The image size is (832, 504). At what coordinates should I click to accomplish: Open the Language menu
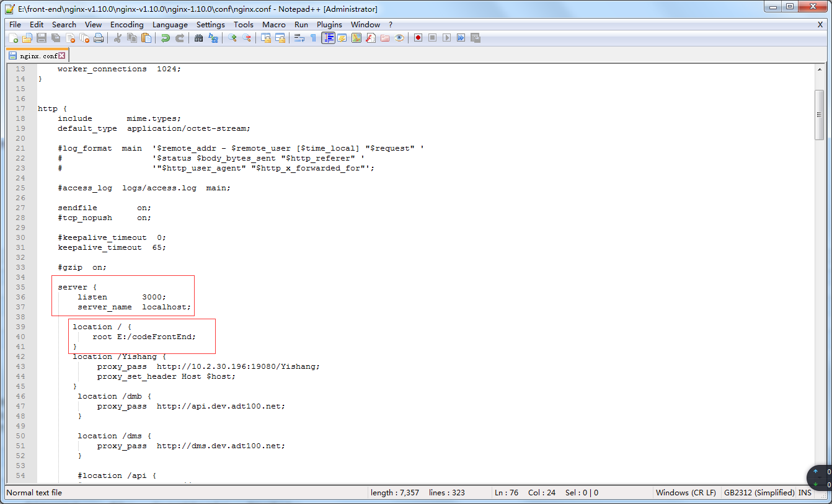click(x=170, y=24)
